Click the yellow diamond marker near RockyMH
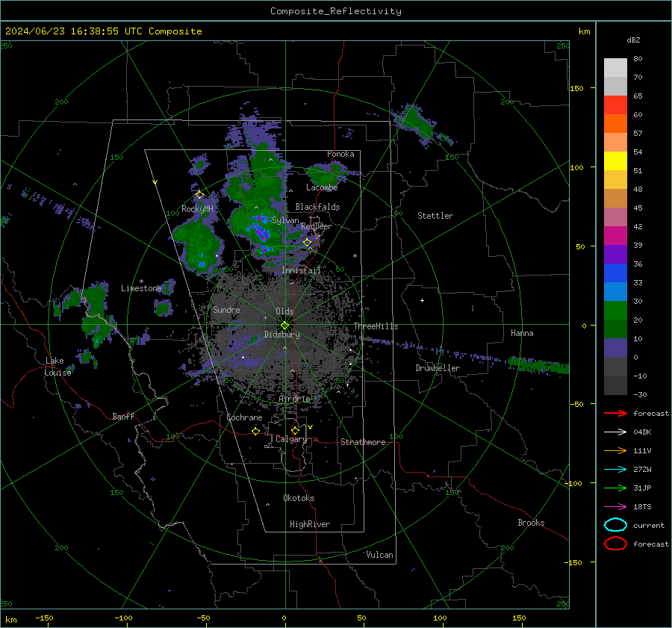 pyautogui.click(x=199, y=195)
